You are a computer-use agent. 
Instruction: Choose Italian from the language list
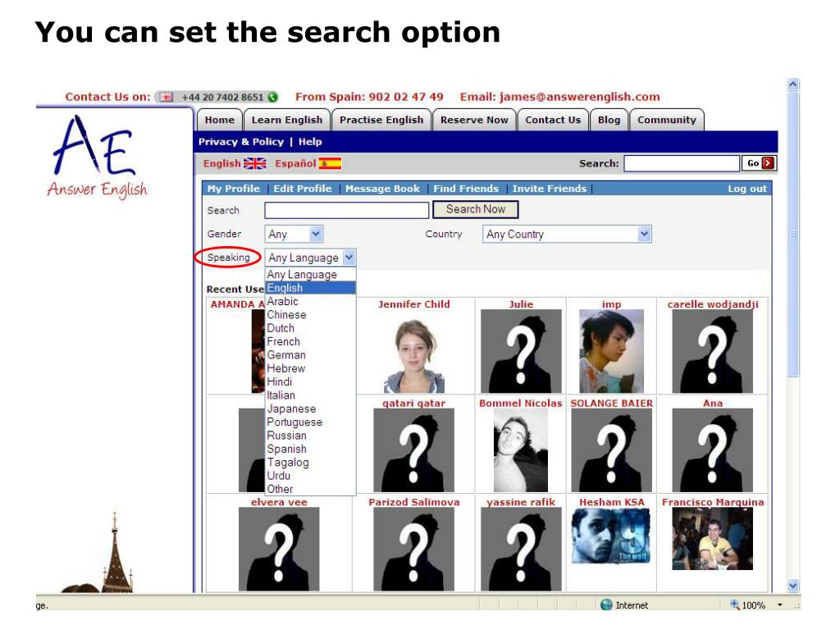(311, 395)
